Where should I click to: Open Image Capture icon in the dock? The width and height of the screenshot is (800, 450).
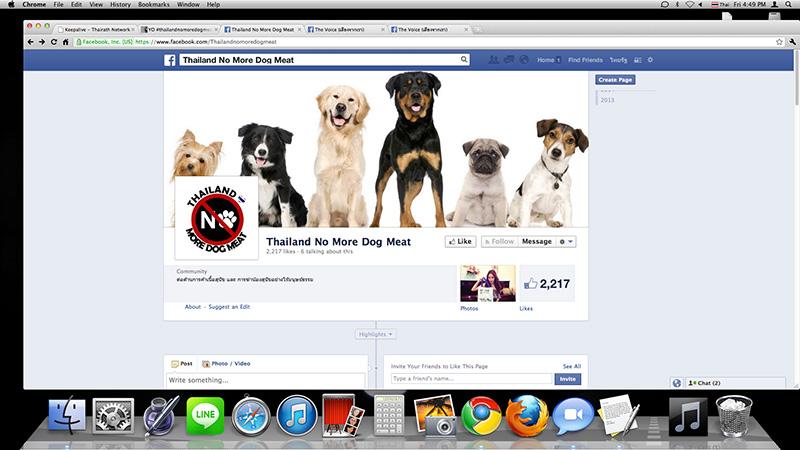coord(435,416)
